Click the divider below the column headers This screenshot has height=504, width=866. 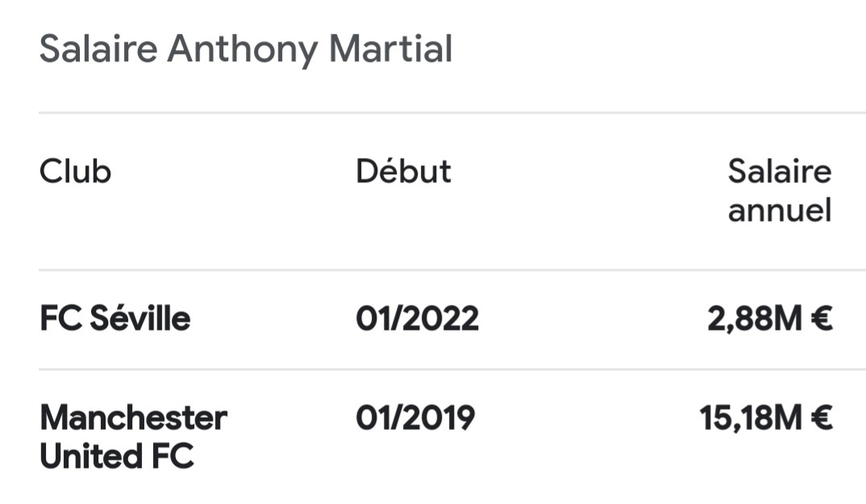452,270
